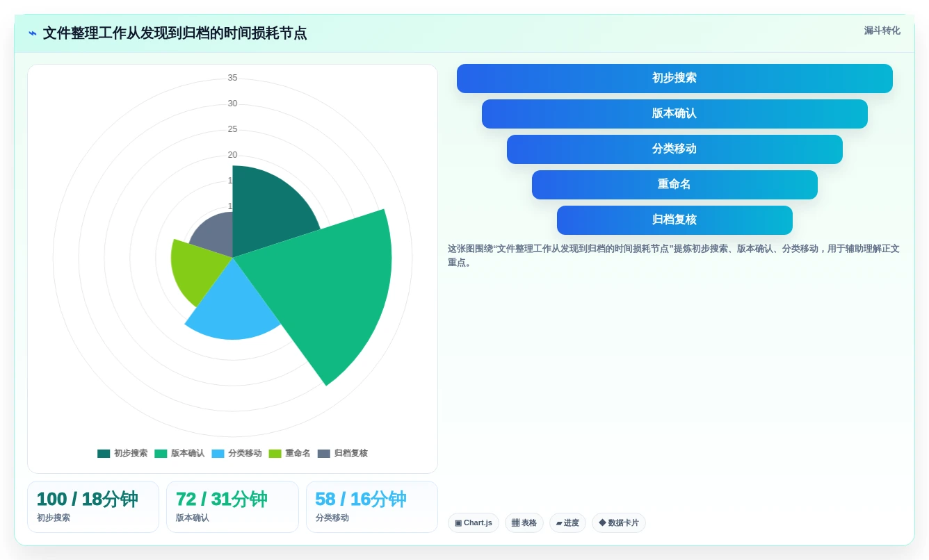Select the 初步搜索 funnel bar

[674, 79]
